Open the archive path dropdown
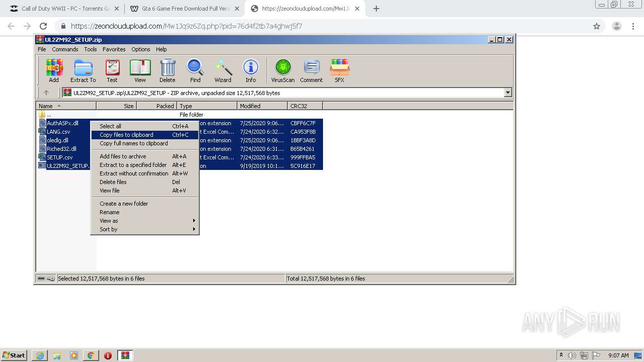Screen dimensions: 644x362 (x=508, y=93)
